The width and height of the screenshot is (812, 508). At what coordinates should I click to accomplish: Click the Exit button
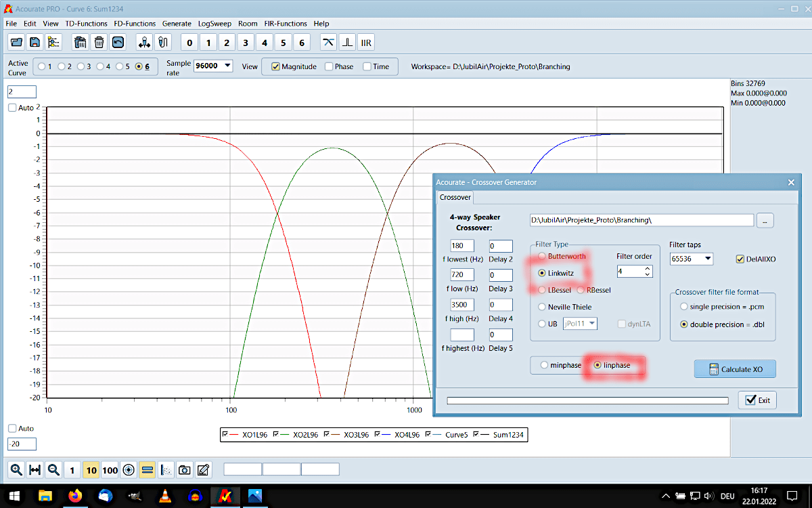point(757,400)
